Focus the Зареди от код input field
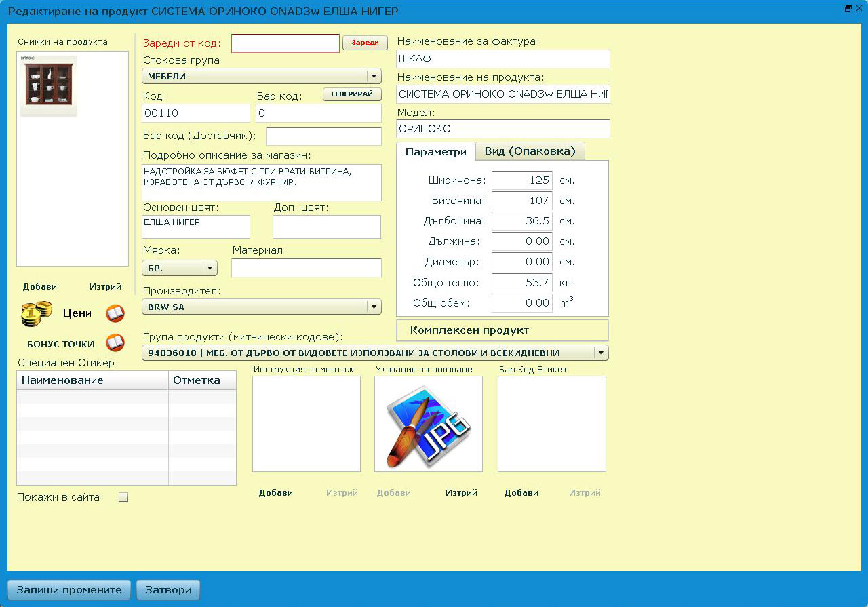Image resolution: width=868 pixels, height=607 pixels. coord(285,43)
